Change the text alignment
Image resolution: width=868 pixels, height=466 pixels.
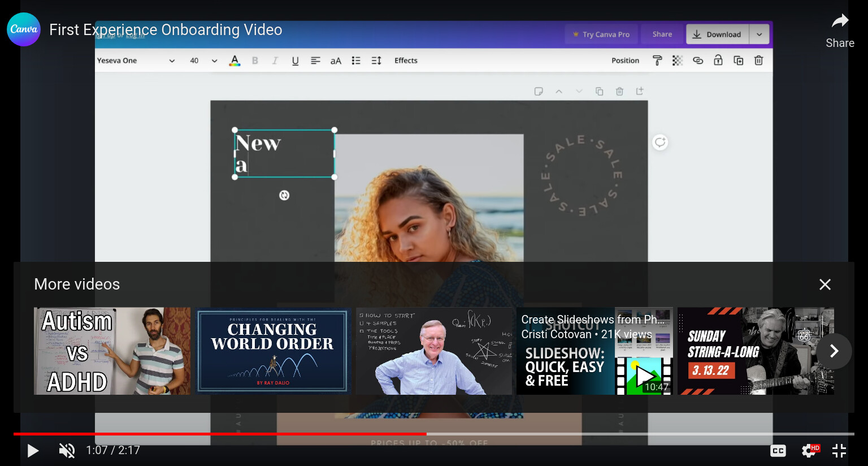315,61
